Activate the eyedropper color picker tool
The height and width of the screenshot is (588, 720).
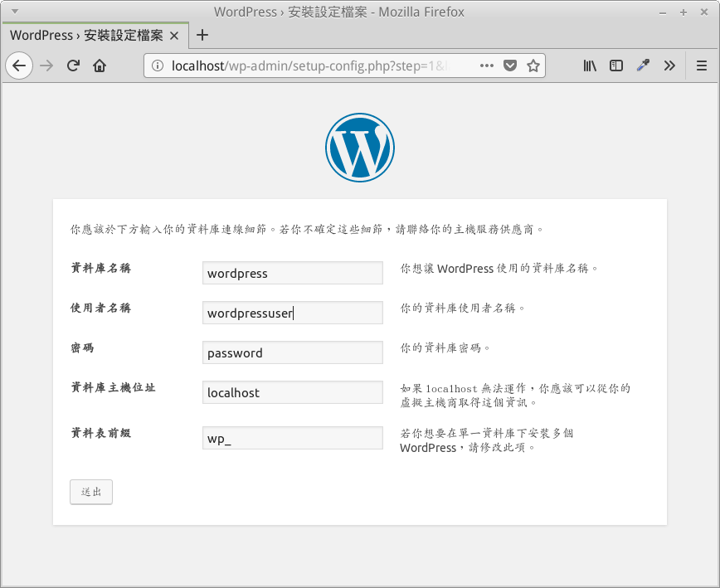(643, 66)
